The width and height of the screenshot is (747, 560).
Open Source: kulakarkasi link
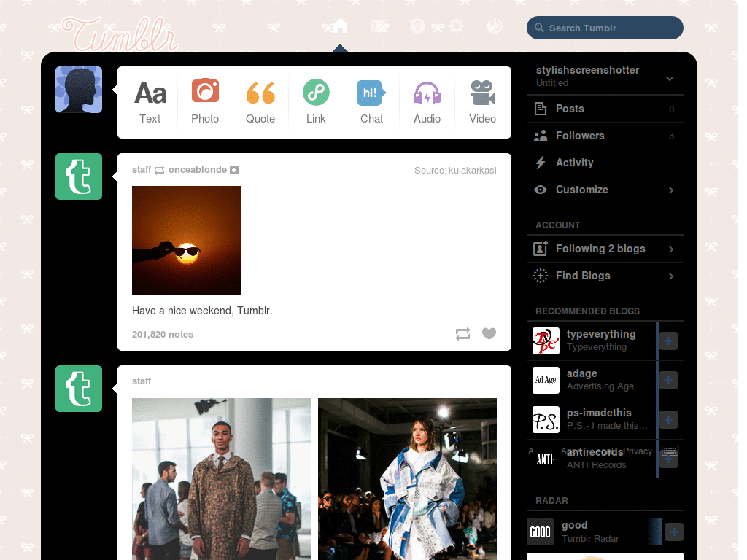(x=455, y=171)
